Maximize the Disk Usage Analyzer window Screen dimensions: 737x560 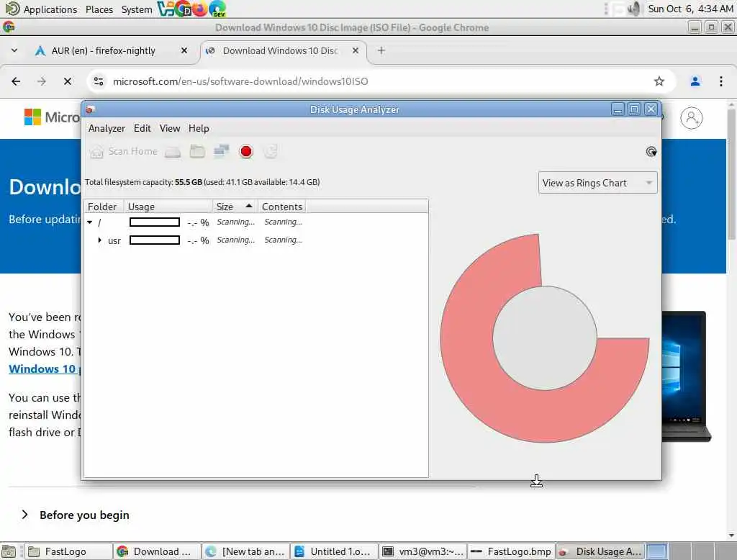coord(634,109)
